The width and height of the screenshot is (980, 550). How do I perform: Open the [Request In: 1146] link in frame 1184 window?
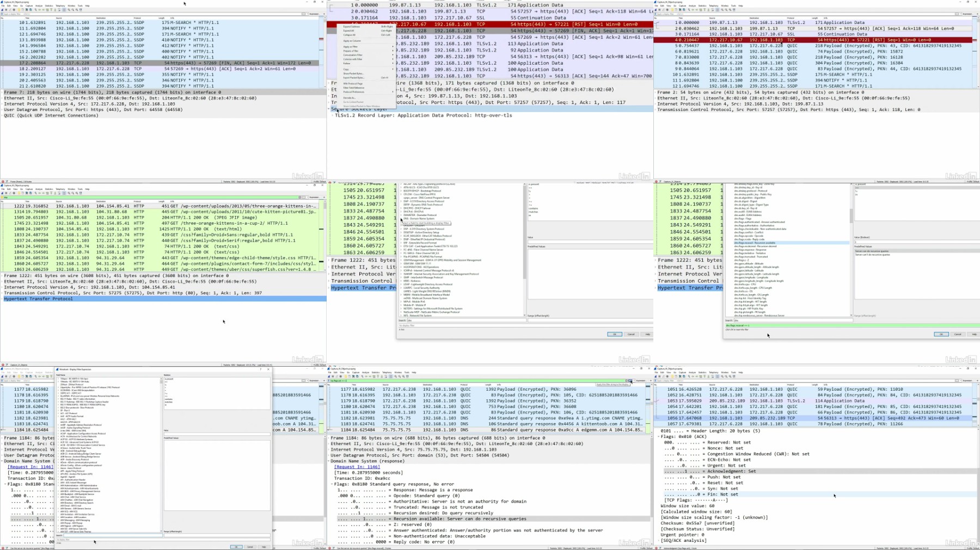[357, 467]
